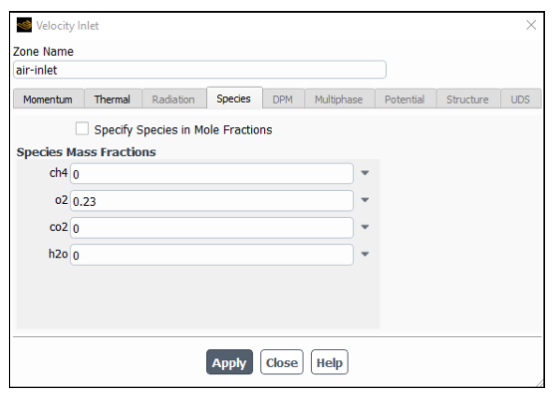Open Help for Velocity Inlet
Screen dimensions: 554x395
coord(329,362)
